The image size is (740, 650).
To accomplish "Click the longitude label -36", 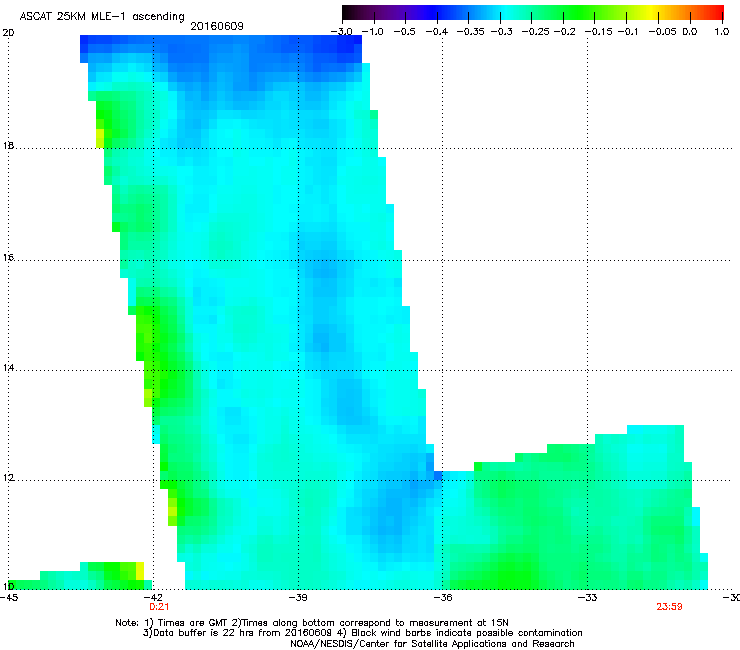I will (x=443, y=598).
